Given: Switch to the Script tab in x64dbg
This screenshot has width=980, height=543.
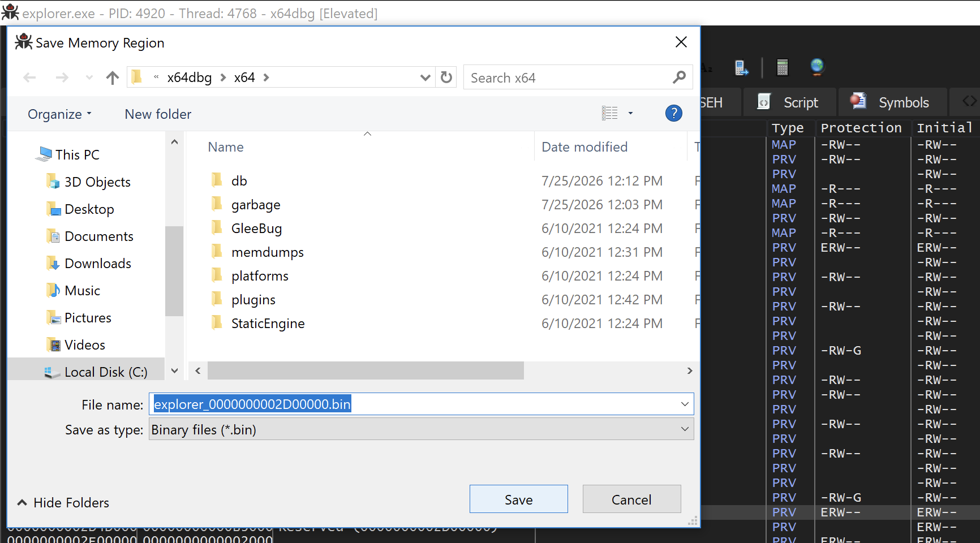Looking at the screenshot, I should point(789,102).
